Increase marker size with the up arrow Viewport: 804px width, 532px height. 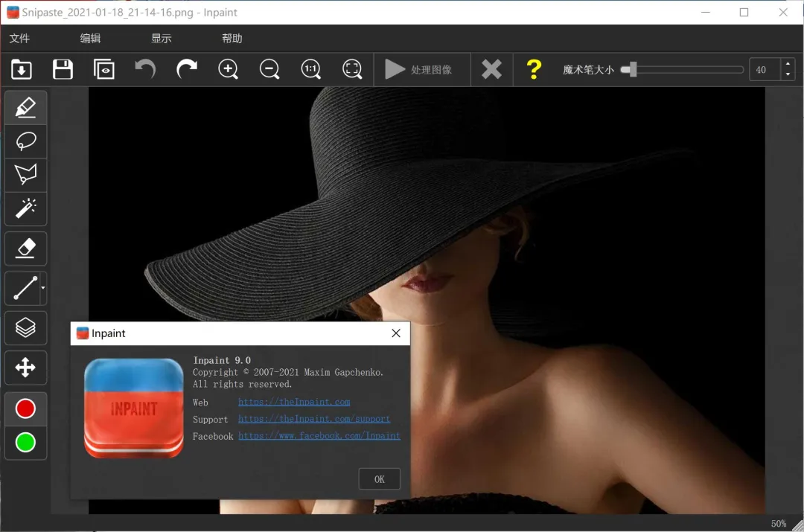(x=788, y=65)
